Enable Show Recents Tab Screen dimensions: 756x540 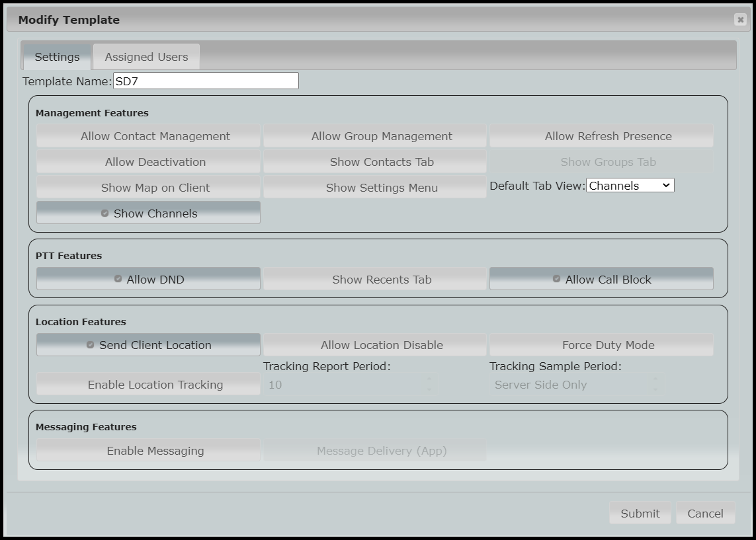[x=375, y=278]
